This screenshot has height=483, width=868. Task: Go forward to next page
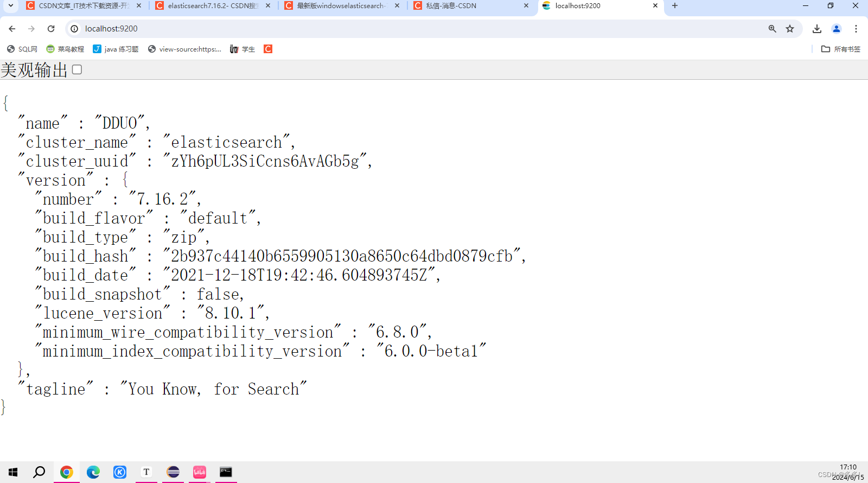[31, 29]
